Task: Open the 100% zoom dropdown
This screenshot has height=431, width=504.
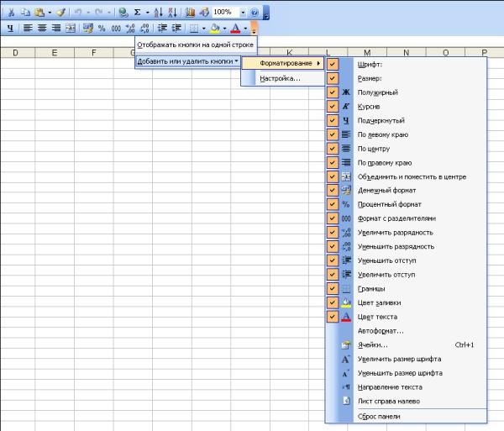Action: tap(244, 13)
